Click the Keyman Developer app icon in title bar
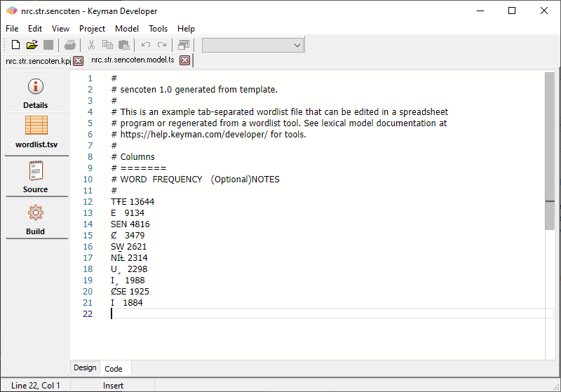The width and height of the screenshot is (561, 392). click(12, 11)
